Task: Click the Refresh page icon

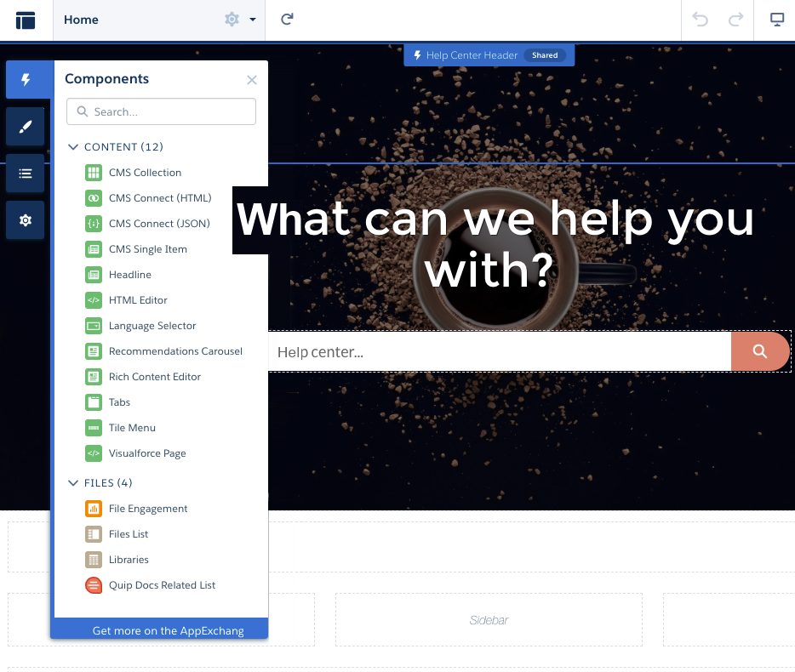Action: tap(288, 20)
